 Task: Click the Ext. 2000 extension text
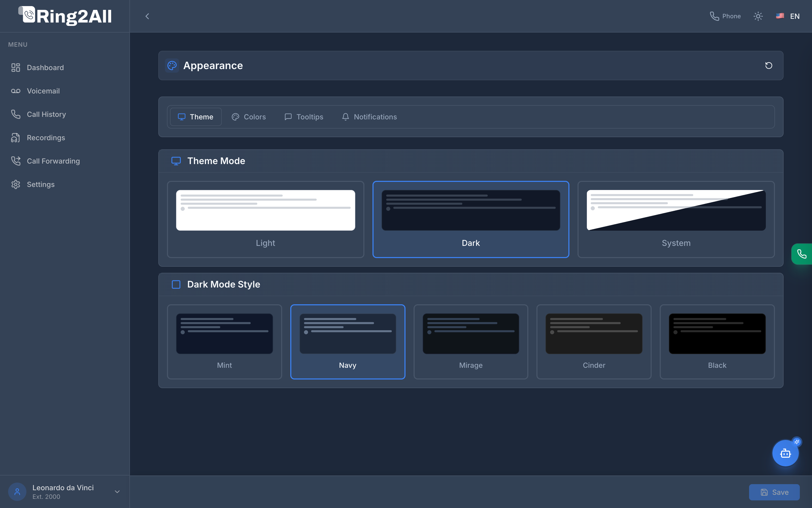(x=46, y=497)
